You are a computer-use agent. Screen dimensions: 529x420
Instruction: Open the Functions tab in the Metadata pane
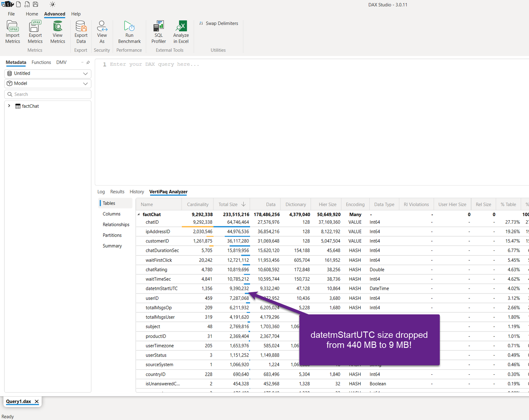pos(41,62)
